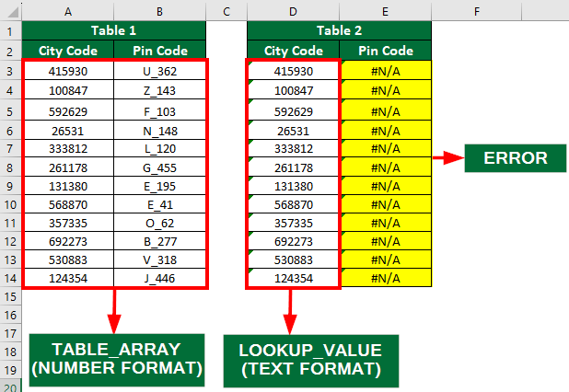
Task: Click the LOOKUP_VALUE (TEXT FORMAT) label
Action: (x=311, y=361)
